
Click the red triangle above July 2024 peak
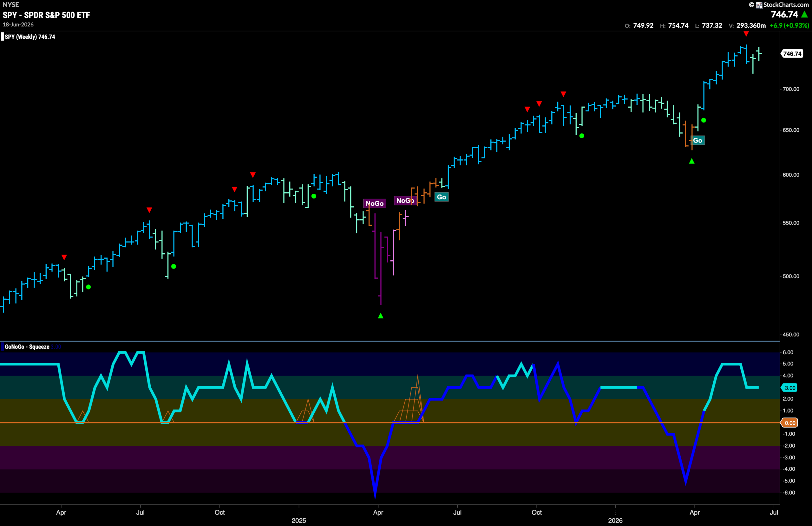click(149, 210)
